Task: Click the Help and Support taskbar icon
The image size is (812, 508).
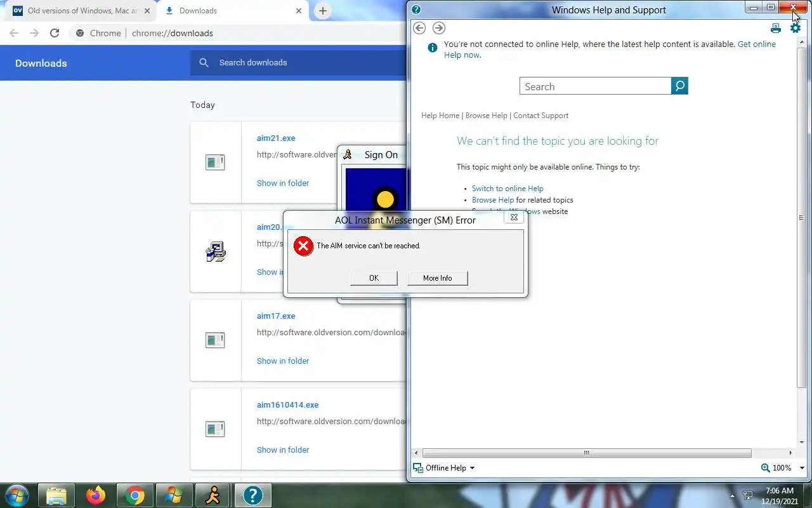Action: 252,495
